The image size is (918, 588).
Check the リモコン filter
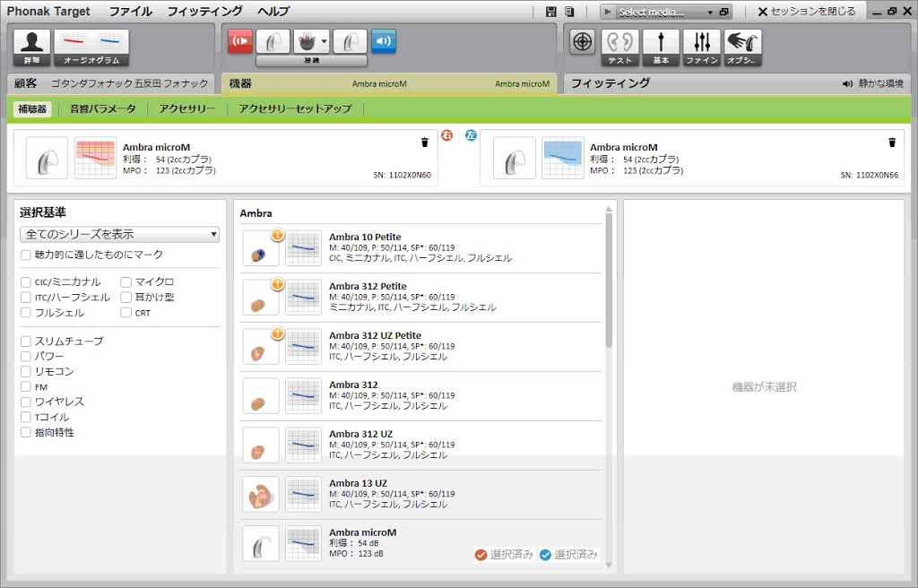[x=26, y=371]
